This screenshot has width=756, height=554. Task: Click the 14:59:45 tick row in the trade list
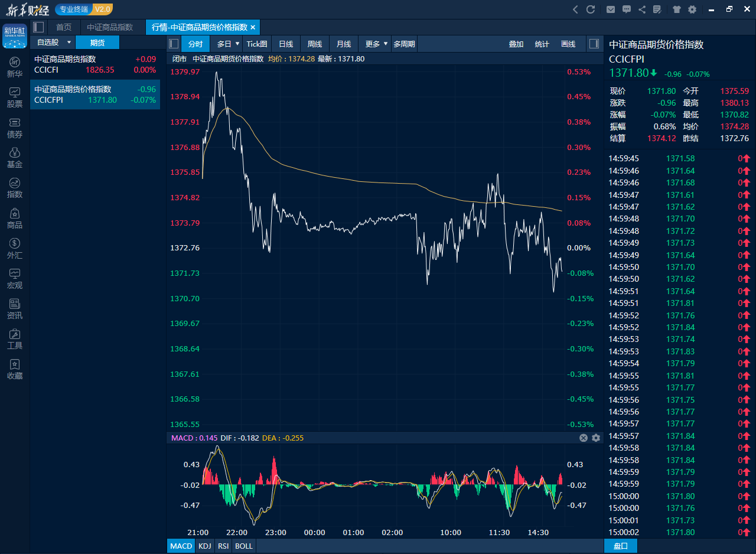[x=680, y=158]
